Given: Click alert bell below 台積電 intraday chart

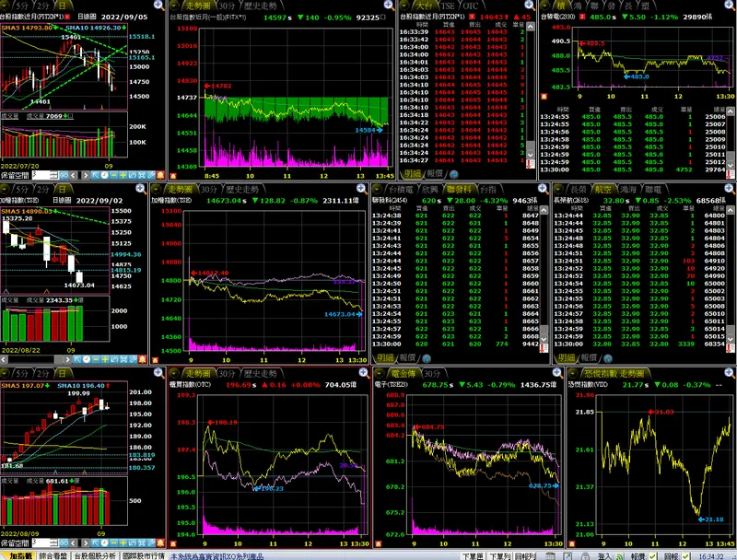Looking at the screenshot, I should (544, 97).
